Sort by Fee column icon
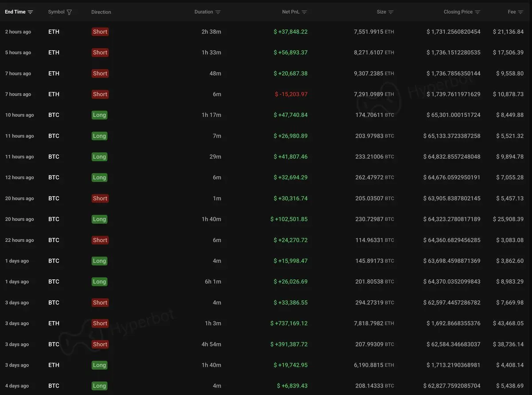 [x=521, y=12]
